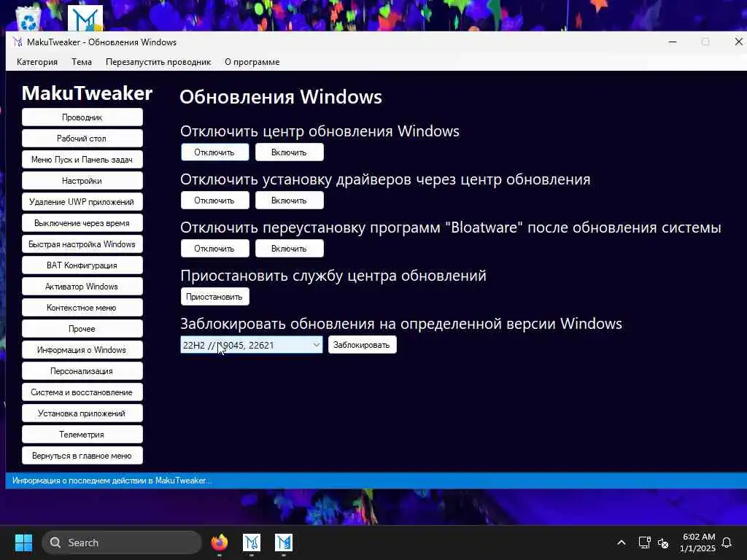Launch Firefox from the taskbar
The image size is (747, 560).
(220, 542)
